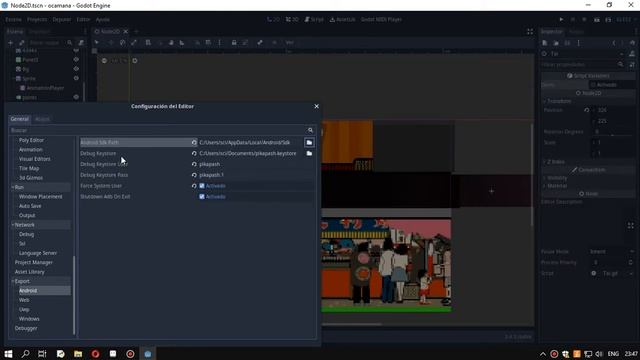Screen dimensions: 640x360
Task: Choose the Select mode arrow tool
Action: [97, 42]
